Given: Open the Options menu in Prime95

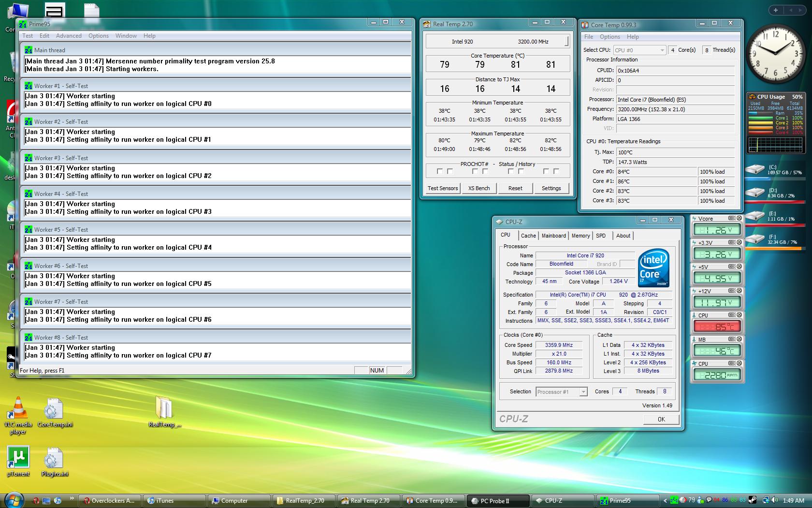Looking at the screenshot, I should (x=99, y=36).
